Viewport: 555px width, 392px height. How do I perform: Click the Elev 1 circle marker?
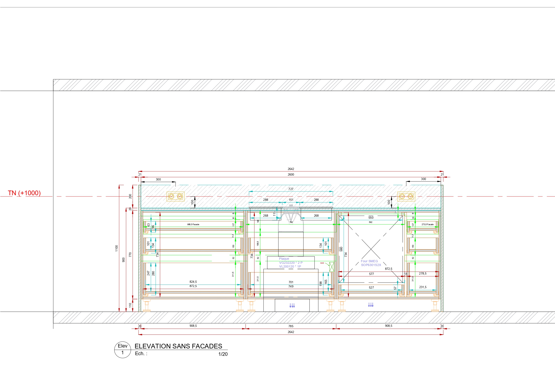click(123, 350)
